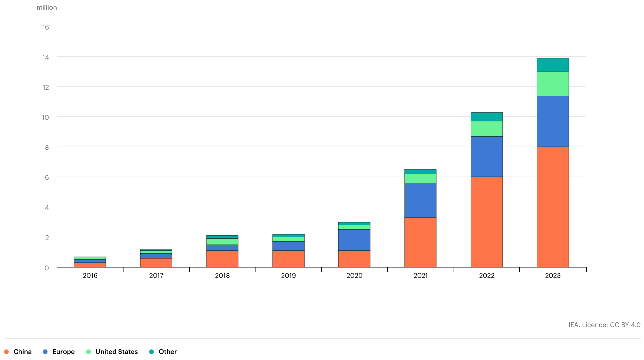The width and height of the screenshot is (644, 360).
Task: Toggle the Other legend series
Action: (x=168, y=352)
